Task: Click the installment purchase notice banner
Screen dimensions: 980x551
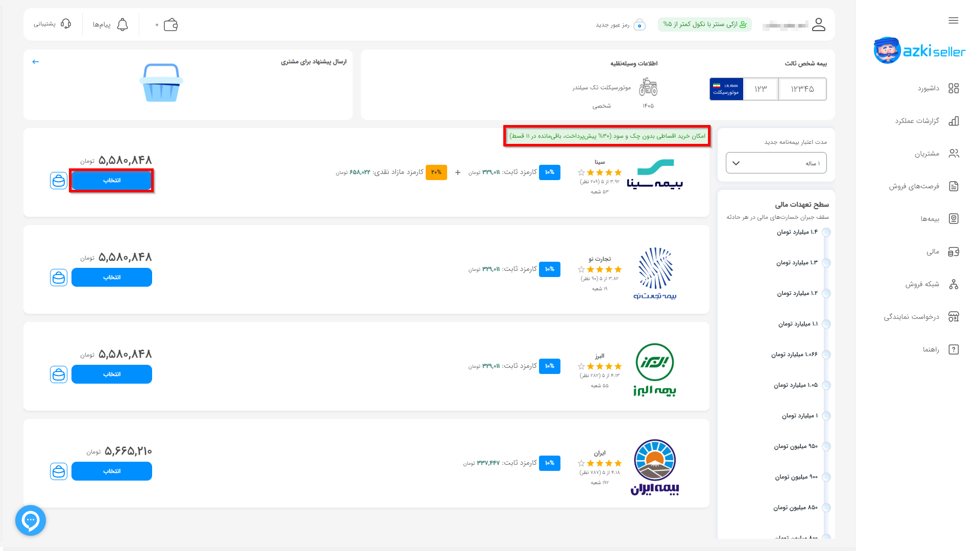Action: pos(607,136)
